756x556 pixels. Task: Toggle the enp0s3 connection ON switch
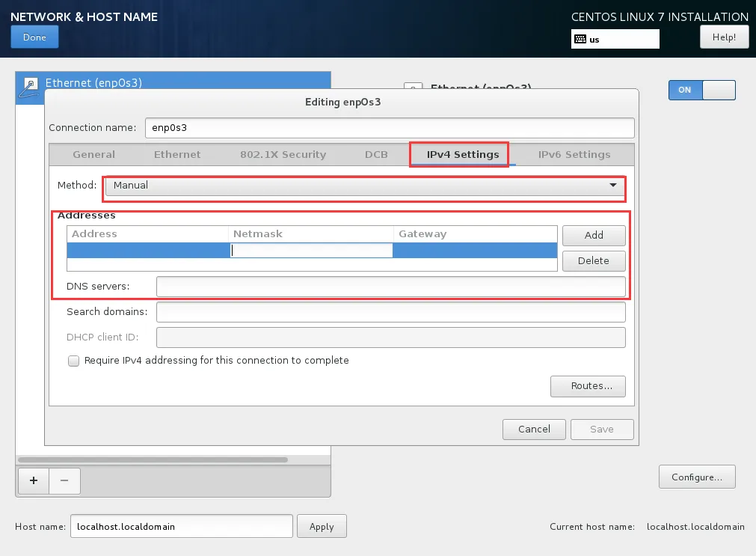click(x=701, y=91)
